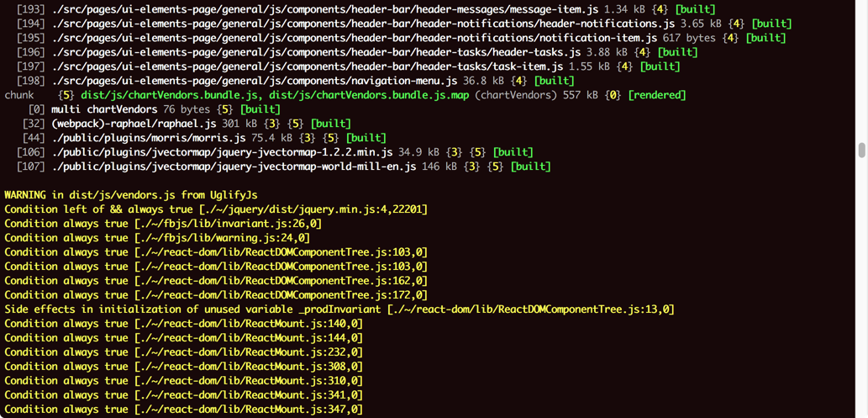Select the "617 bytes" size value
The width and height of the screenshot is (868, 418).
pyautogui.click(x=689, y=38)
